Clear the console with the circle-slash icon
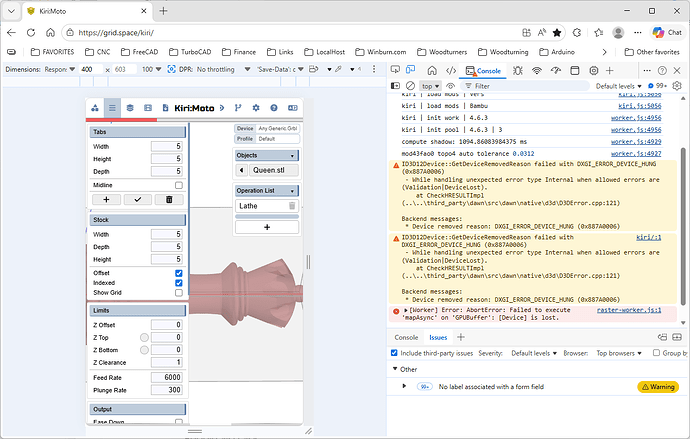This screenshot has width=690, height=439. 410,86
